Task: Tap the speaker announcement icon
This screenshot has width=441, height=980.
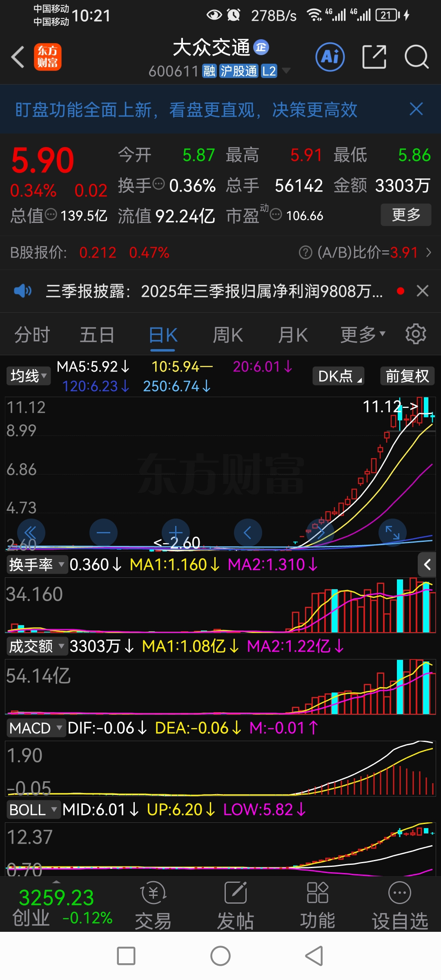Action: (22, 291)
